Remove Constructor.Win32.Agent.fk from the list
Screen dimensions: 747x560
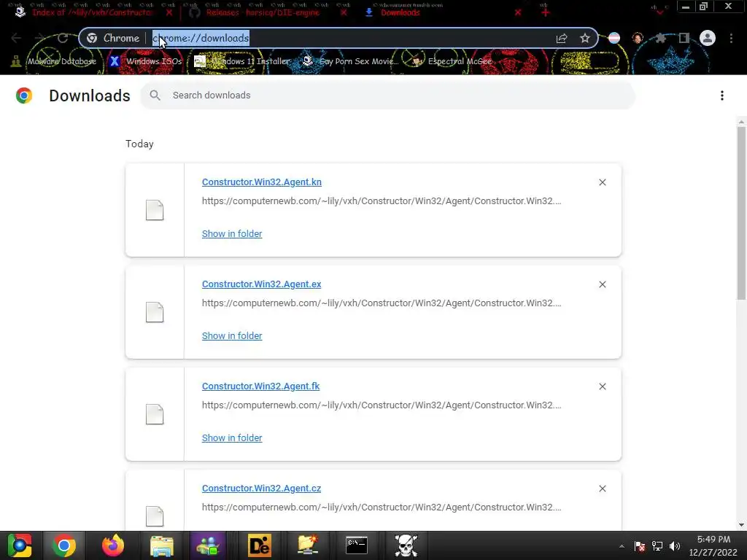(x=602, y=386)
